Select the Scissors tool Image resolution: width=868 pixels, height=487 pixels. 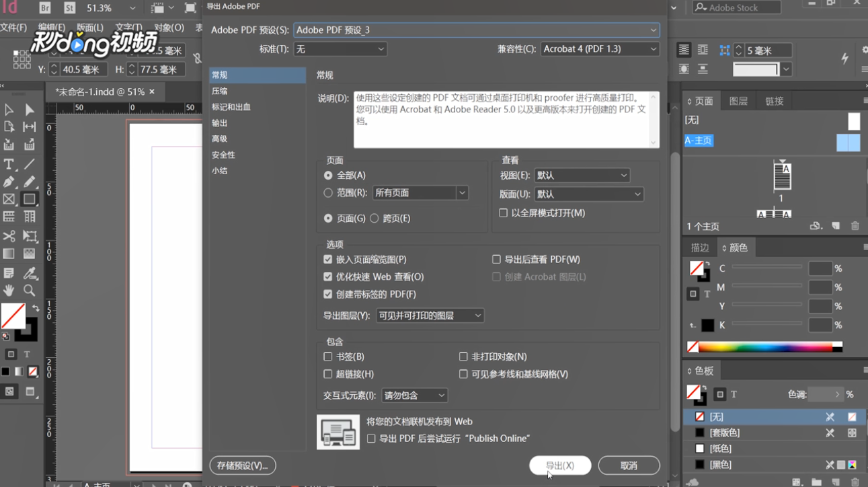click(x=9, y=236)
